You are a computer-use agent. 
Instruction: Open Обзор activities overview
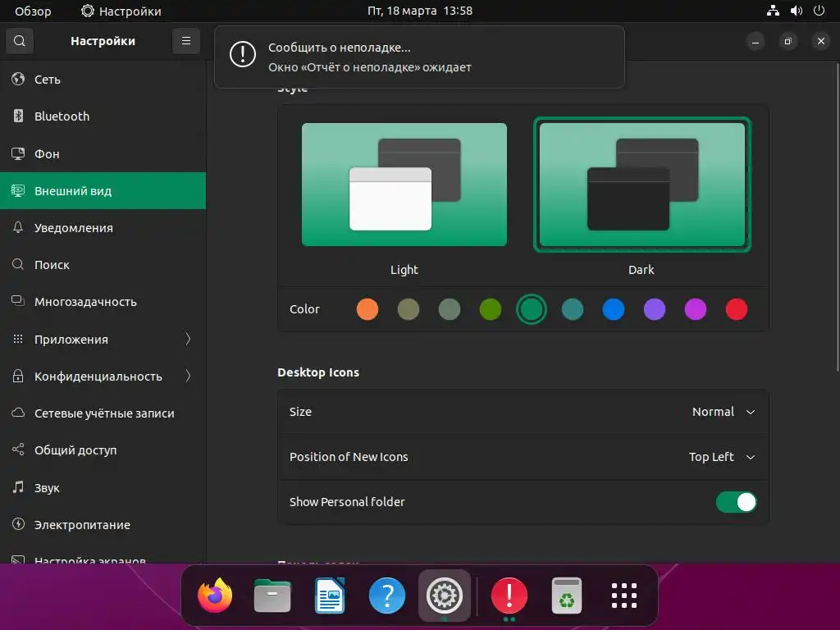pyautogui.click(x=33, y=11)
